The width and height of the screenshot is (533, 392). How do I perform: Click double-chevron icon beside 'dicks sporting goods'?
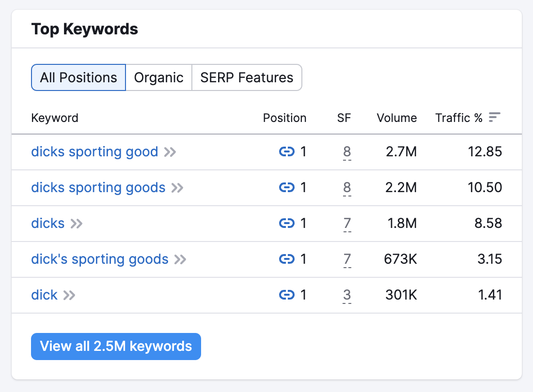pos(177,188)
